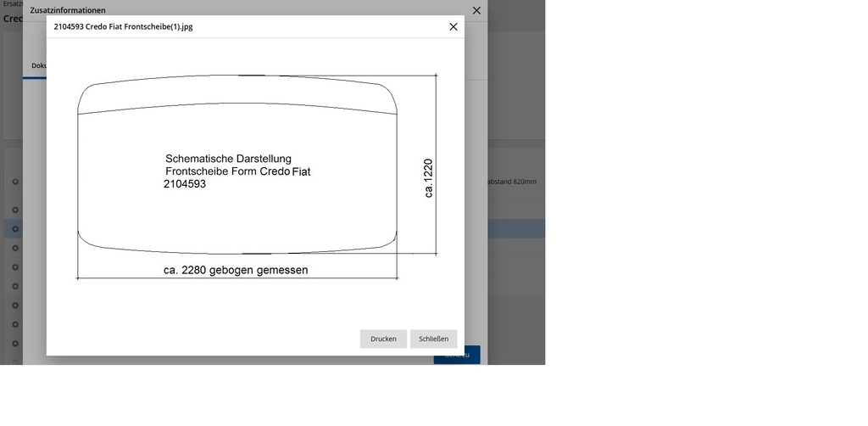Click the 'ca.1220' vertical dimension label
This screenshot has height=426, width=868.
click(x=428, y=178)
